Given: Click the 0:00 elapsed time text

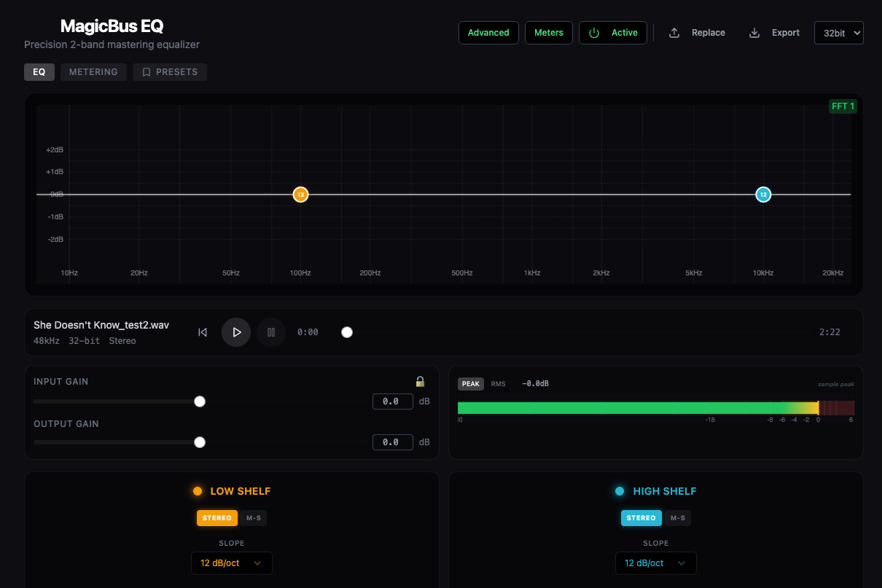Looking at the screenshot, I should coord(308,332).
